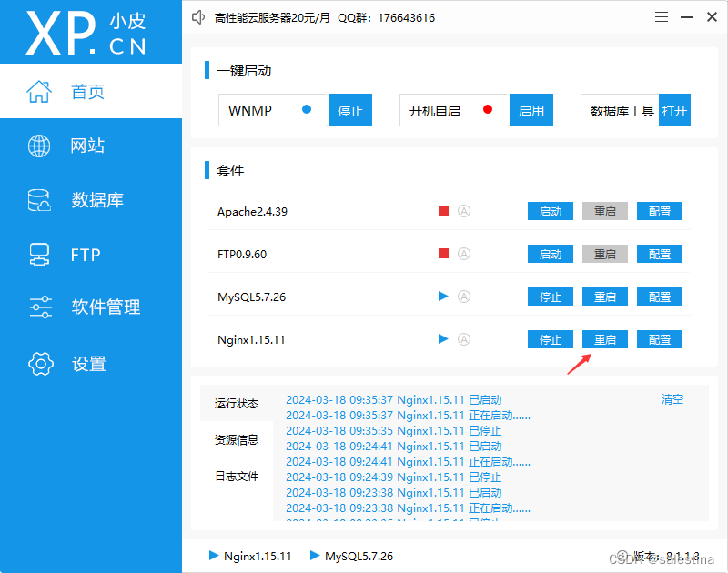728x573 pixels.
Task: Open the 配置 options for MySQL5.7.26
Action: [660, 297]
